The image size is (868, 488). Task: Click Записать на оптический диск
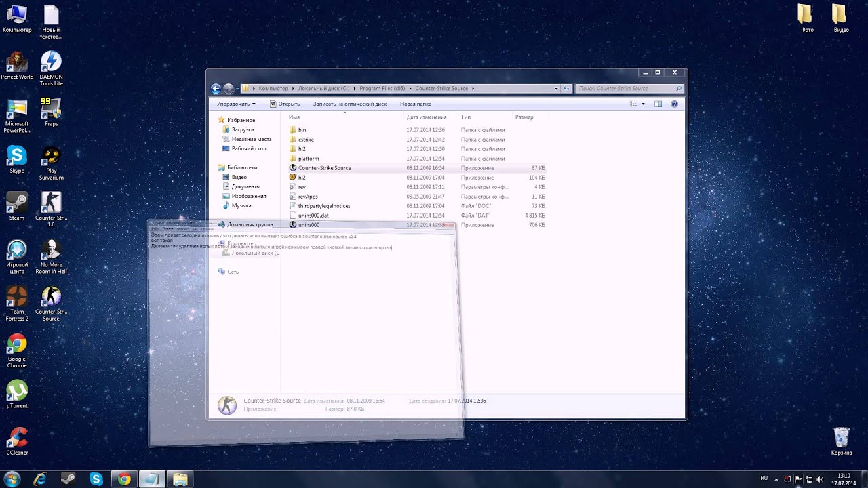coord(350,104)
